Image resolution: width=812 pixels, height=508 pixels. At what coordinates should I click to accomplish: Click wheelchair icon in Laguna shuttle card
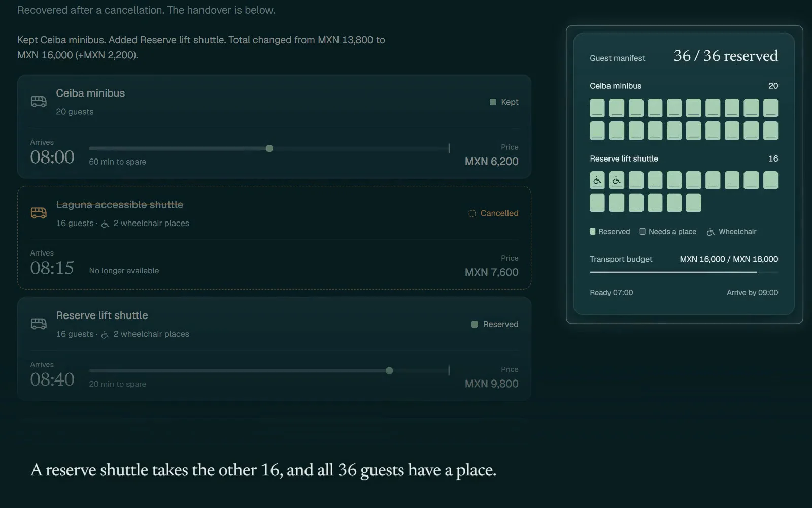coord(105,224)
